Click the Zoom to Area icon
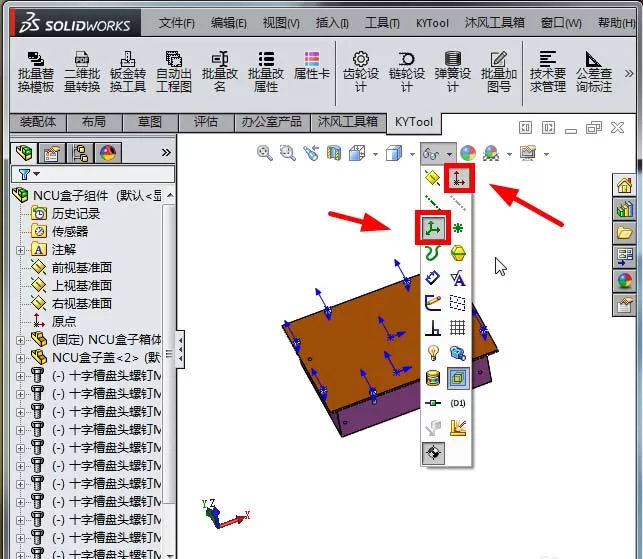Image resolution: width=643 pixels, height=559 pixels. [x=288, y=153]
